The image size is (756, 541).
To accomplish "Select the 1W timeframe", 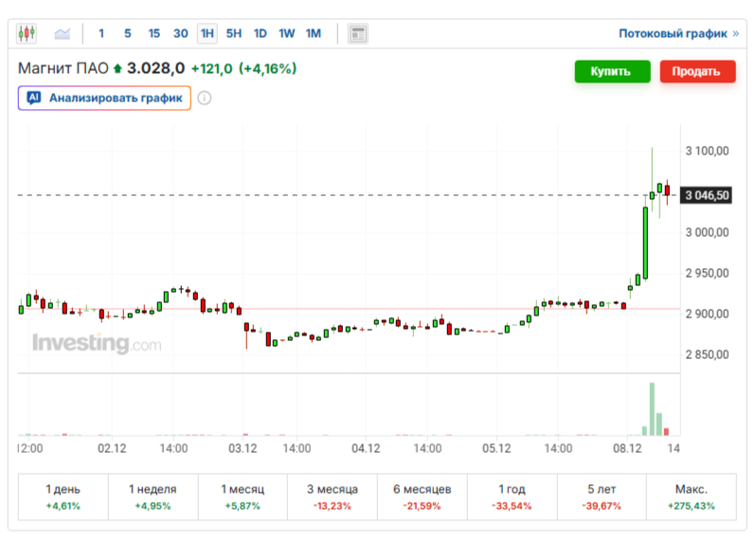I will click(x=286, y=33).
